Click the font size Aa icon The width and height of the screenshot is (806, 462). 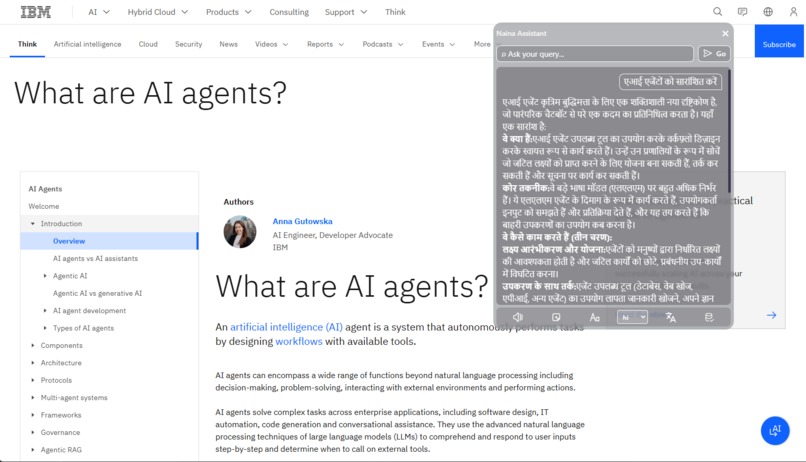[x=594, y=318]
